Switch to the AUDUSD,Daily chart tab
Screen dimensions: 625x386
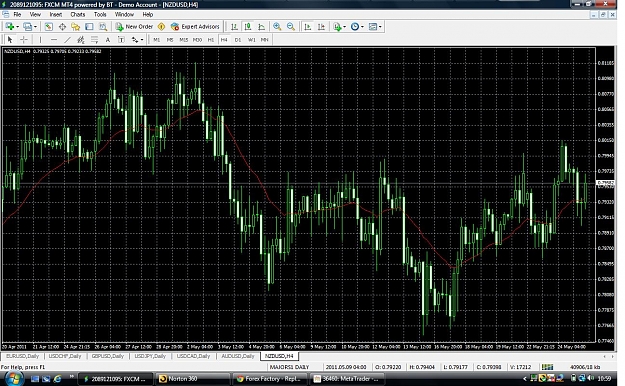tap(238, 356)
